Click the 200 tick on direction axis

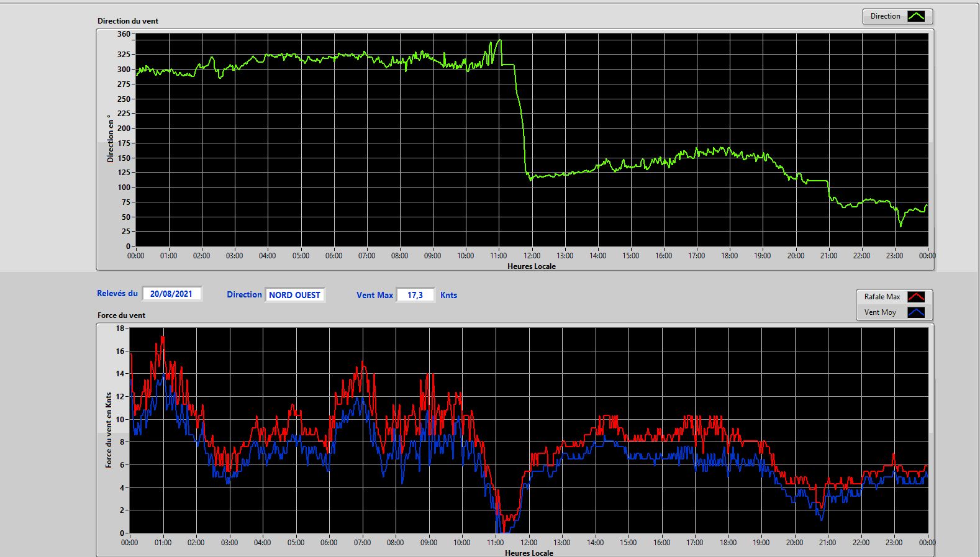coord(124,129)
